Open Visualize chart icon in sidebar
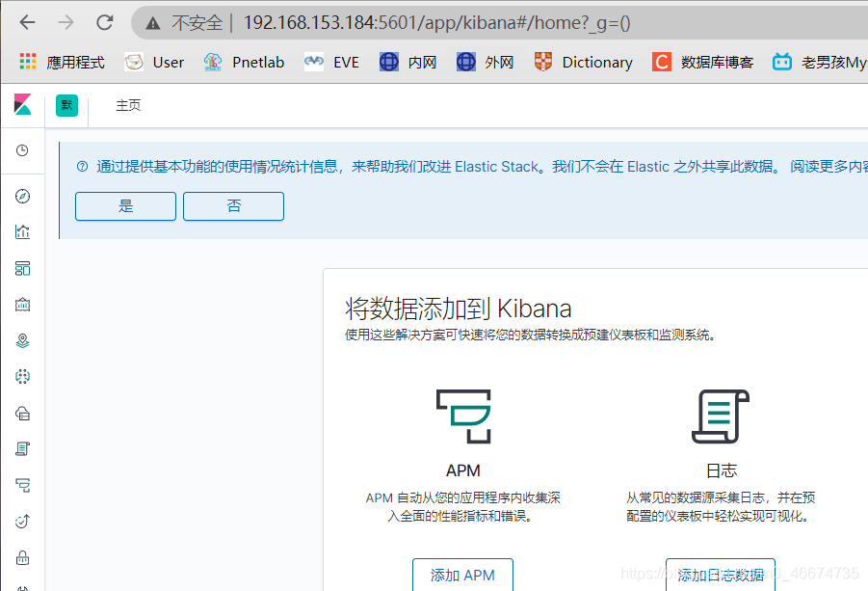This screenshot has height=591, width=868. pos(23,232)
